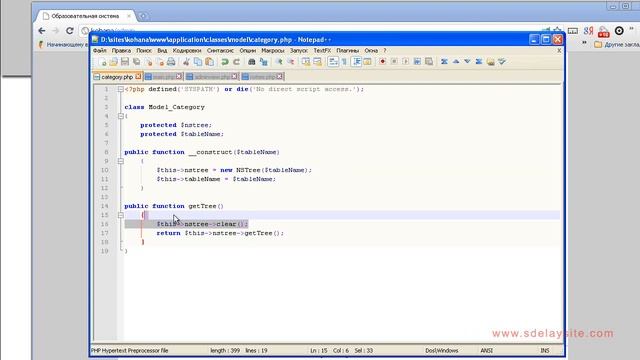Toggle Show All Characters pilcrow icon
Viewport: 640px width, 360px height.
tap(344, 62)
